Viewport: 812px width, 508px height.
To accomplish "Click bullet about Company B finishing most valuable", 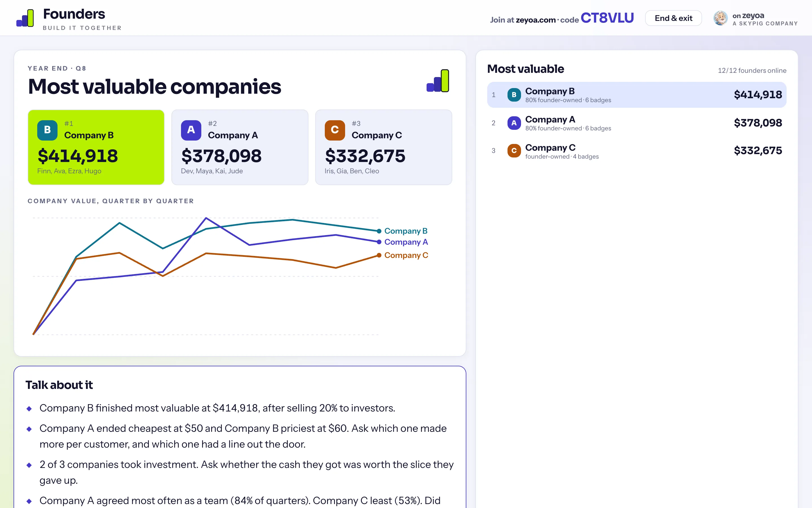I will (x=217, y=408).
